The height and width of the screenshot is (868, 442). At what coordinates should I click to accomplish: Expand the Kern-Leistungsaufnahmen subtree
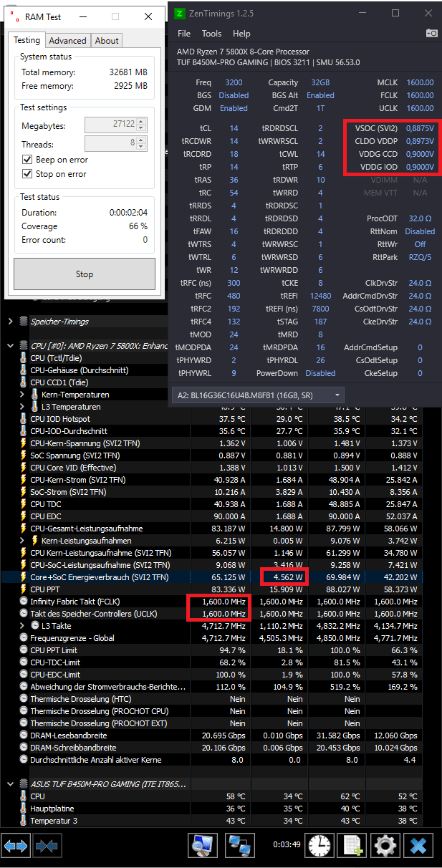(24, 541)
